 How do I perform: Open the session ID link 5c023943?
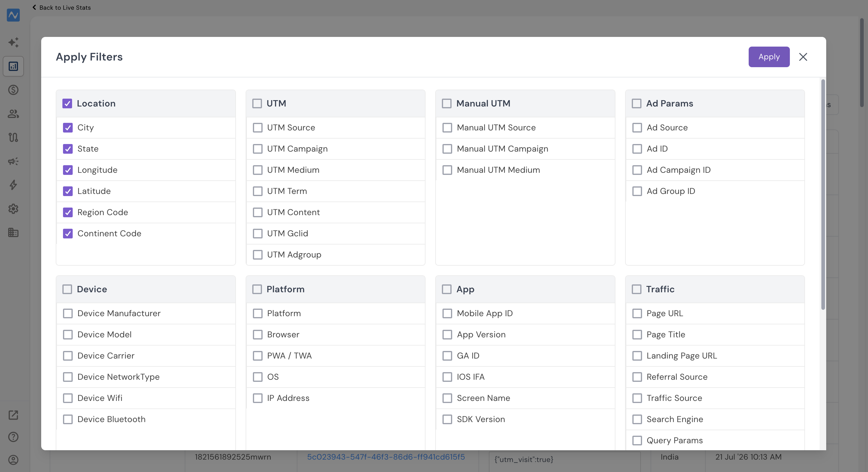coord(386,457)
